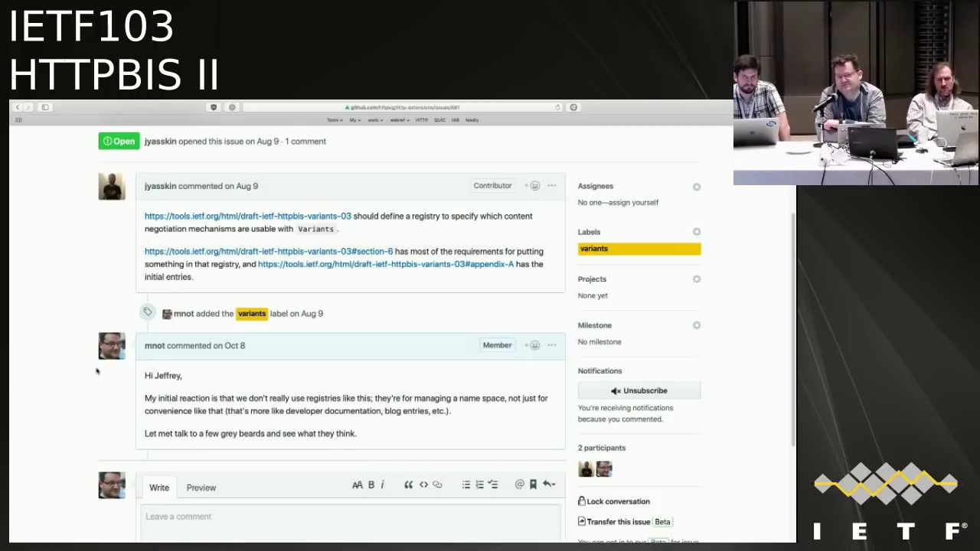This screenshot has width=980, height=551.
Task: Edit Labels with gear icon
Action: 697,232
